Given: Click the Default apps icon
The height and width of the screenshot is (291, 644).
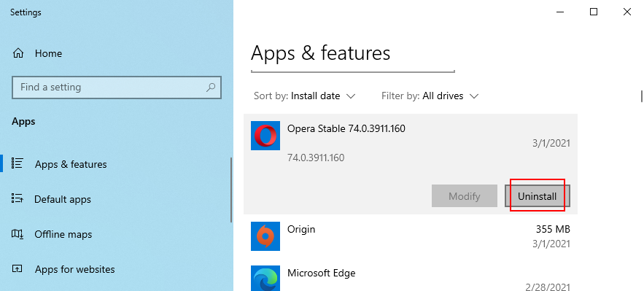Looking at the screenshot, I should pyautogui.click(x=18, y=198).
